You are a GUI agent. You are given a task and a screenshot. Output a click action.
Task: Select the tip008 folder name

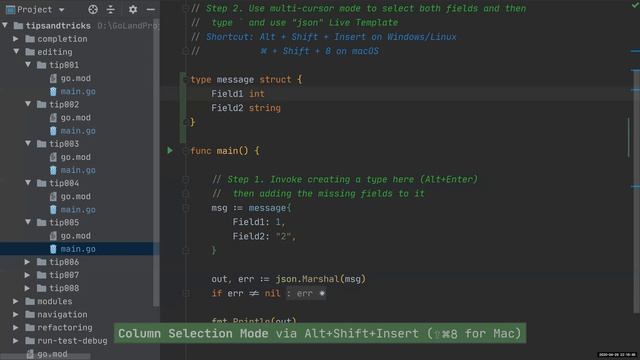point(64,288)
